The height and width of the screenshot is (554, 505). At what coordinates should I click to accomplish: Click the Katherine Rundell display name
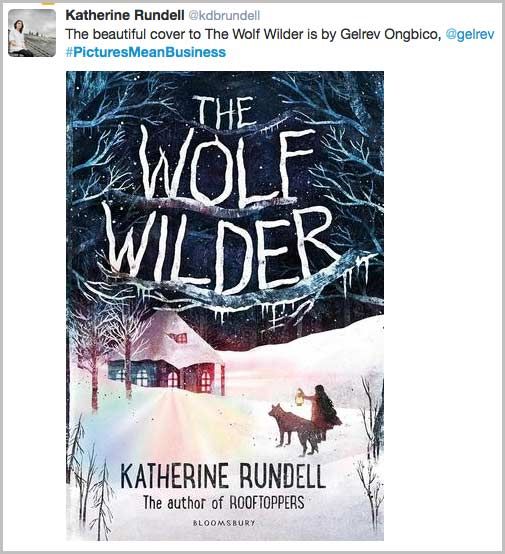click(125, 15)
